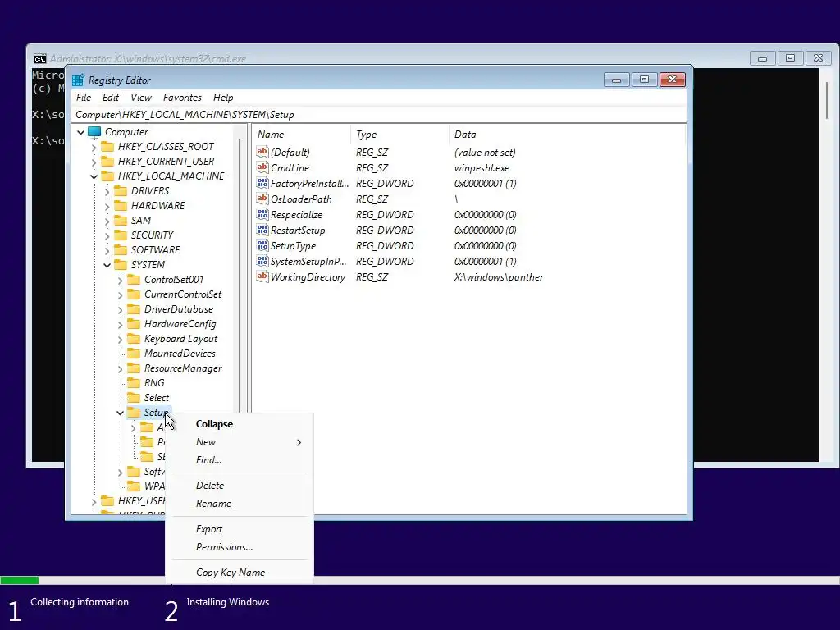Collapse the Setup key arrow
The height and width of the screenshot is (630, 840).
(120, 413)
